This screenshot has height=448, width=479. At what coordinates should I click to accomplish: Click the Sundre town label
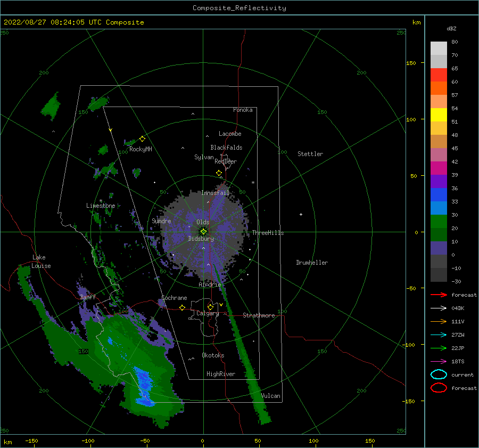(161, 221)
